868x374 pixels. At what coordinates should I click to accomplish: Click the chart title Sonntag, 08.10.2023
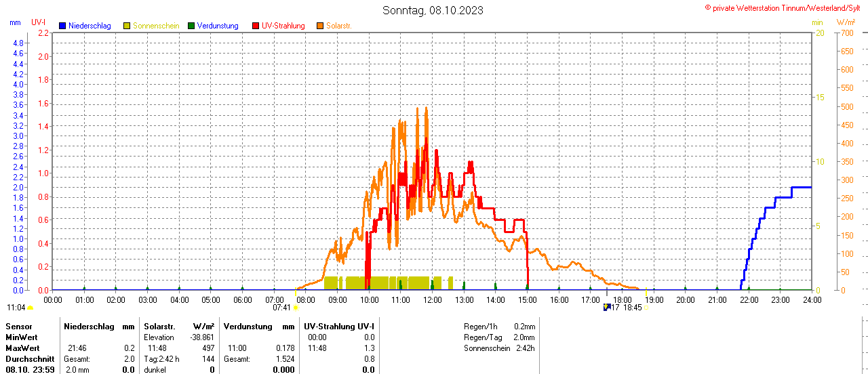(x=433, y=10)
